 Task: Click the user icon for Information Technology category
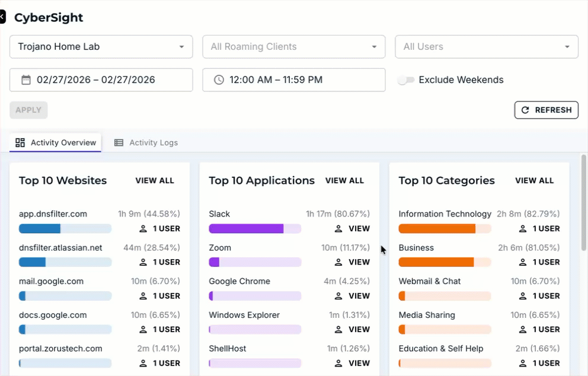(x=523, y=228)
